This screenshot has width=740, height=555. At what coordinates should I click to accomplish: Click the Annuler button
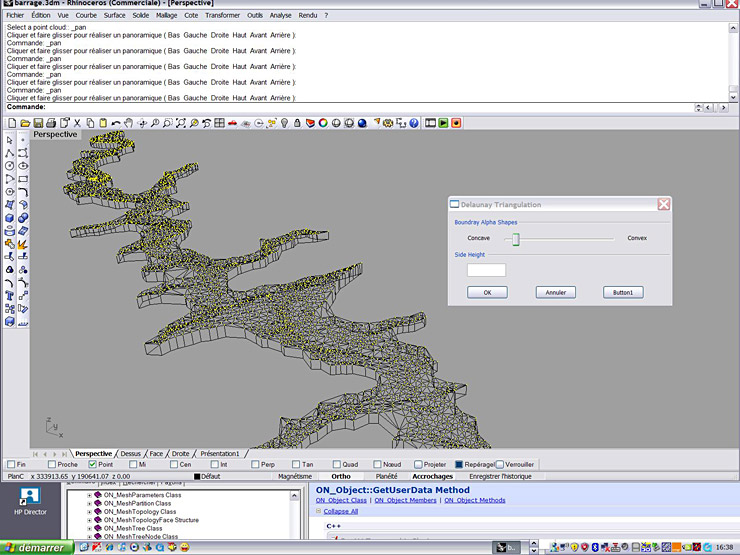pos(556,292)
